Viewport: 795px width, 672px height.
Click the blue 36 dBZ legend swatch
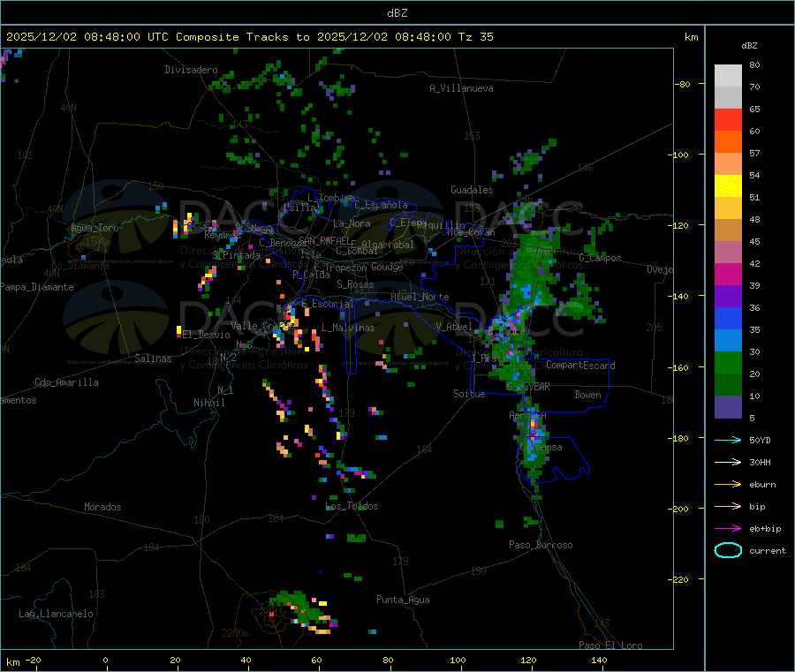(728, 318)
